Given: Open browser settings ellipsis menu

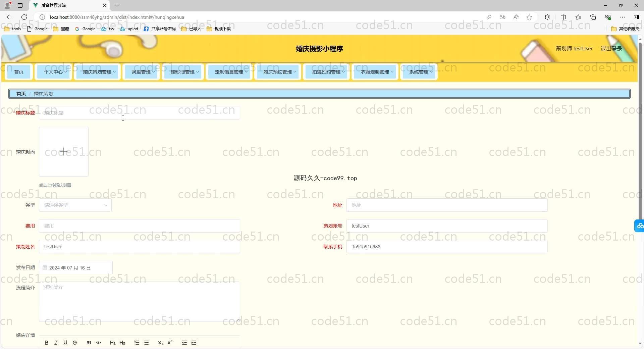Looking at the screenshot, I should coord(623,17).
